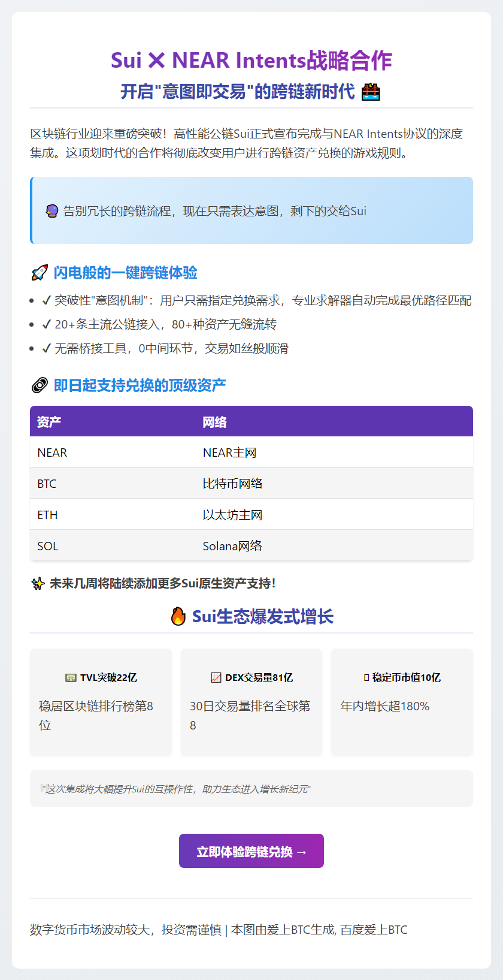Click the banknote icon beside TVL突破22亿
This screenshot has width=503, height=980.
coord(71,677)
